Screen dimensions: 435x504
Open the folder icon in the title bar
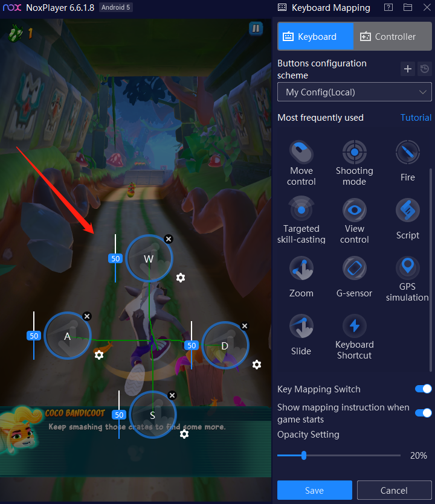point(408,7)
